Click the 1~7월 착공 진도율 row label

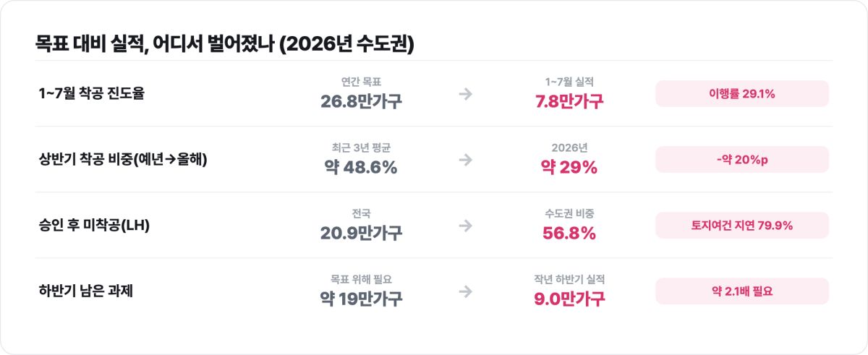(92, 94)
